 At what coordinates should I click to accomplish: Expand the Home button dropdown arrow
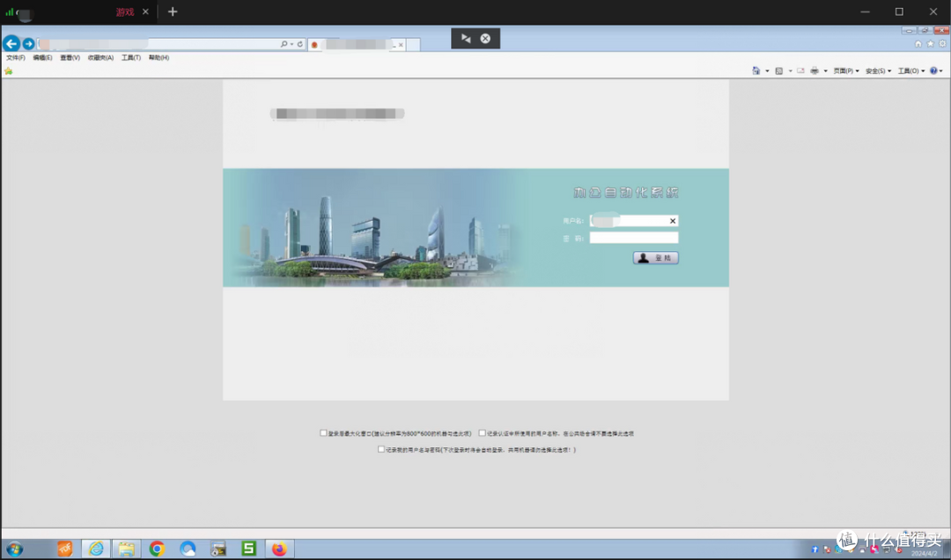click(x=767, y=71)
